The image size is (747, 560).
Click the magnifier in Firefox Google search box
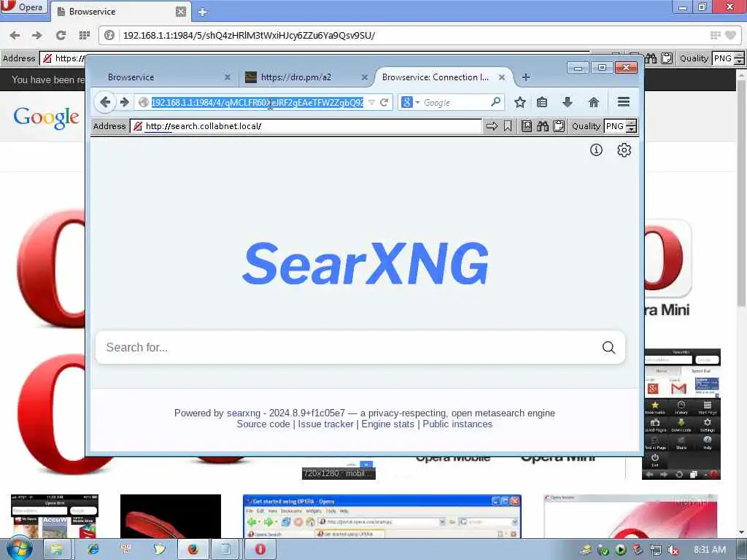[x=495, y=102]
